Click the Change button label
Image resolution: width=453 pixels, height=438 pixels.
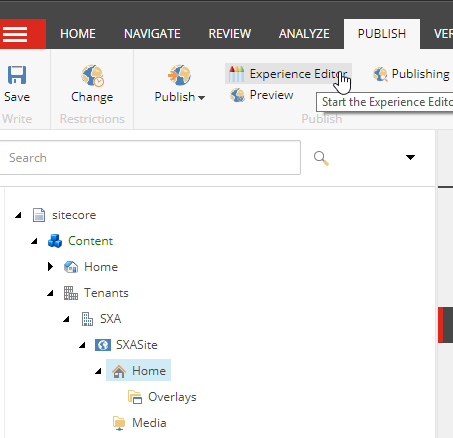click(x=92, y=97)
